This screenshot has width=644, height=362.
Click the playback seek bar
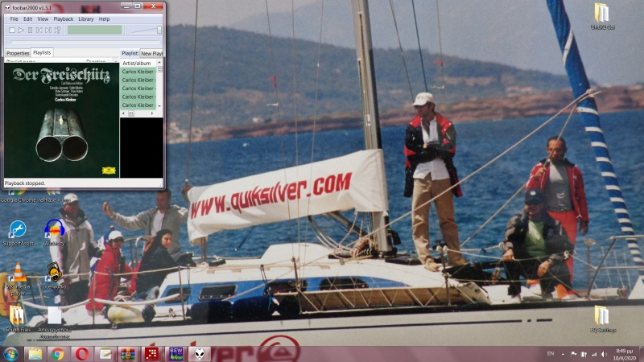85,43
